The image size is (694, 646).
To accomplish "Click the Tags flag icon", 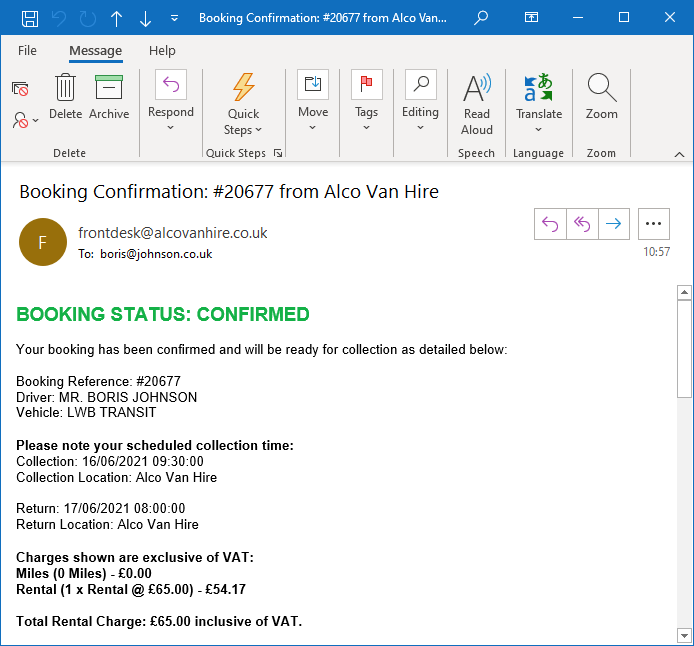I will 366,84.
